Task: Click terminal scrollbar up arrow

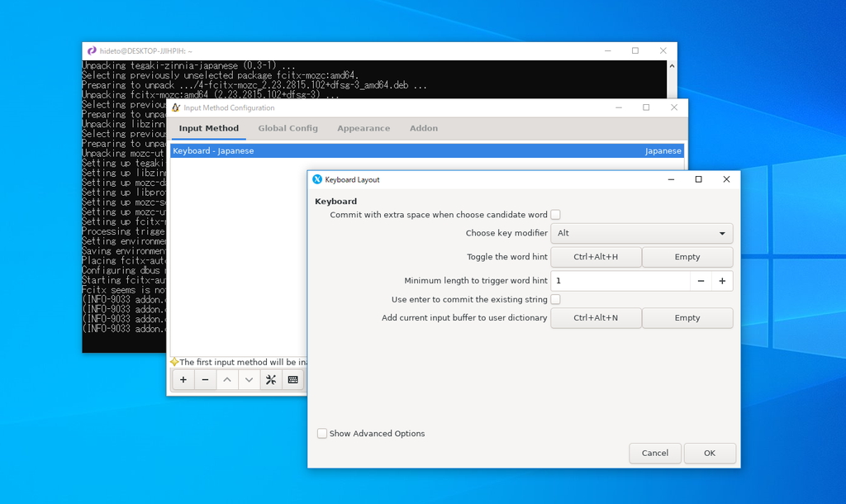Action: click(x=672, y=66)
